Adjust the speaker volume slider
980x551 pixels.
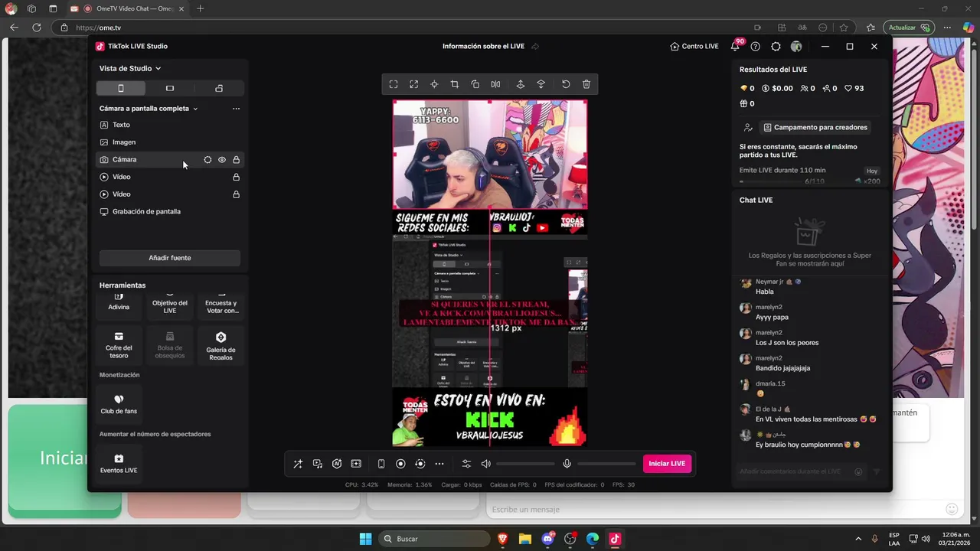525,464
